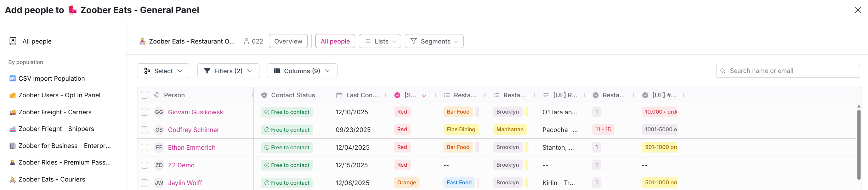Click the sort arrow in the [S... column header
This screenshot has height=190, width=868.
(424, 95)
